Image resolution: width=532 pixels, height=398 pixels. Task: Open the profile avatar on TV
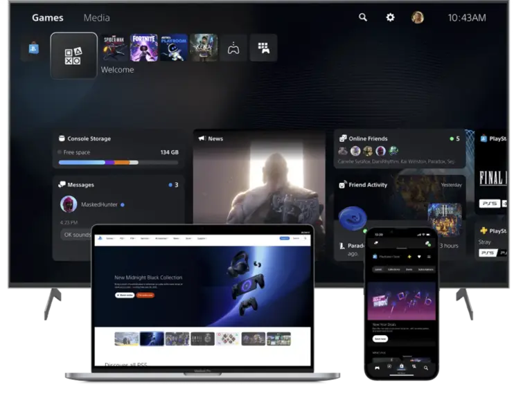417,17
